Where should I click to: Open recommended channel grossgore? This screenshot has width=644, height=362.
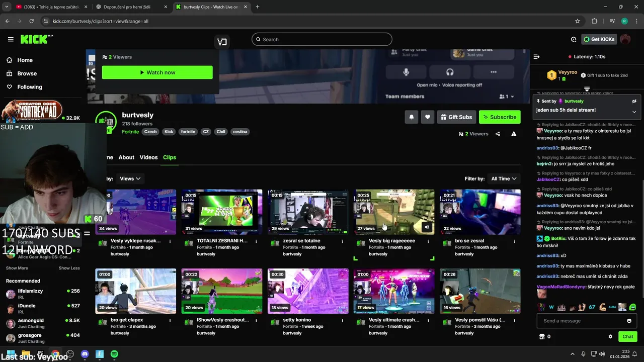(x=43, y=338)
